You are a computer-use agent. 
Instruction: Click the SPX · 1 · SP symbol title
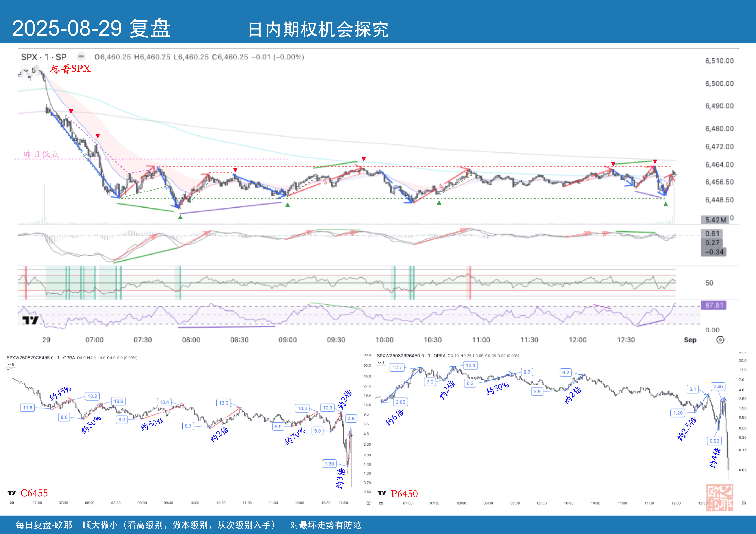(x=44, y=57)
